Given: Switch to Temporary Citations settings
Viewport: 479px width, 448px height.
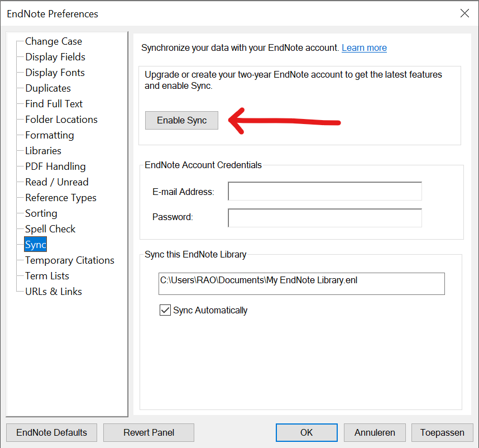Looking at the screenshot, I should pyautogui.click(x=70, y=260).
